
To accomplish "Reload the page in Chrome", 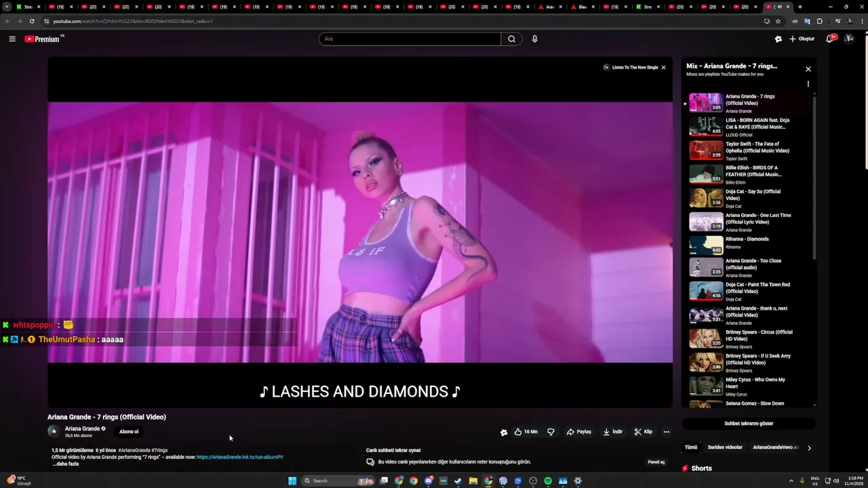I will [x=32, y=21].
